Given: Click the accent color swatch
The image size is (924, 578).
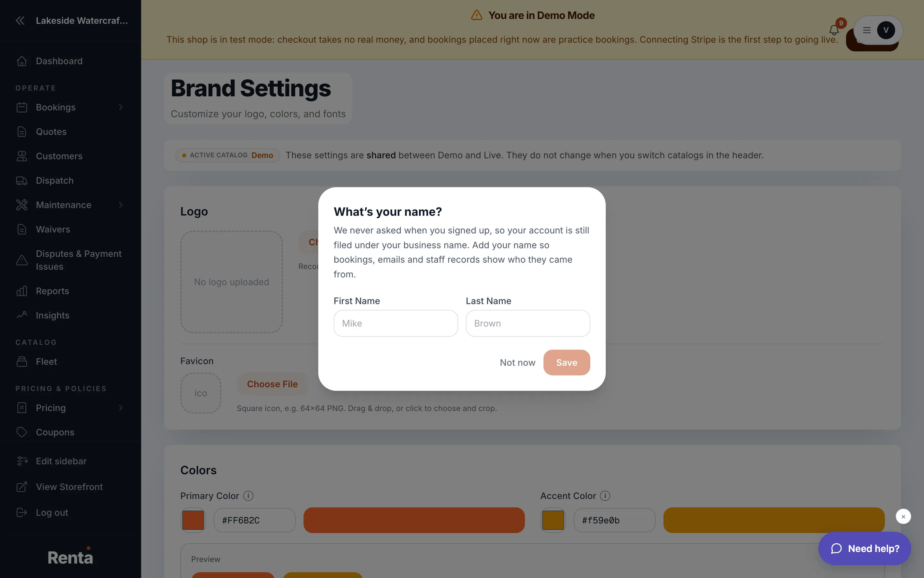Looking at the screenshot, I should coord(553,520).
